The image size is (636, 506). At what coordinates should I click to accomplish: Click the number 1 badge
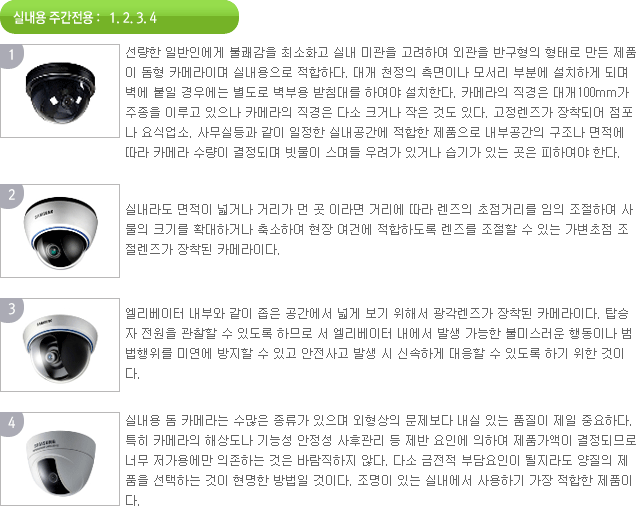11,55
